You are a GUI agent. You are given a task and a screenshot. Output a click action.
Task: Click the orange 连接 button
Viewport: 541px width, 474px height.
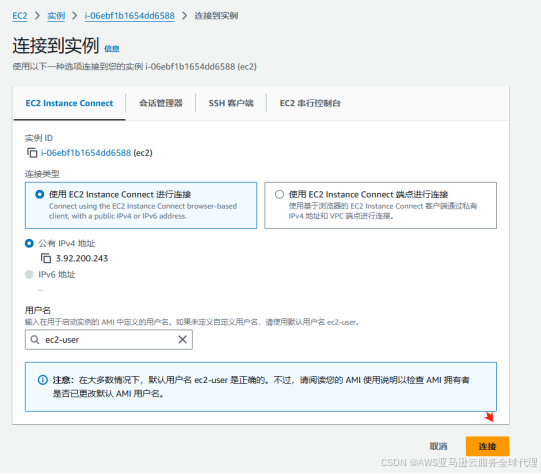pyautogui.click(x=487, y=446)
